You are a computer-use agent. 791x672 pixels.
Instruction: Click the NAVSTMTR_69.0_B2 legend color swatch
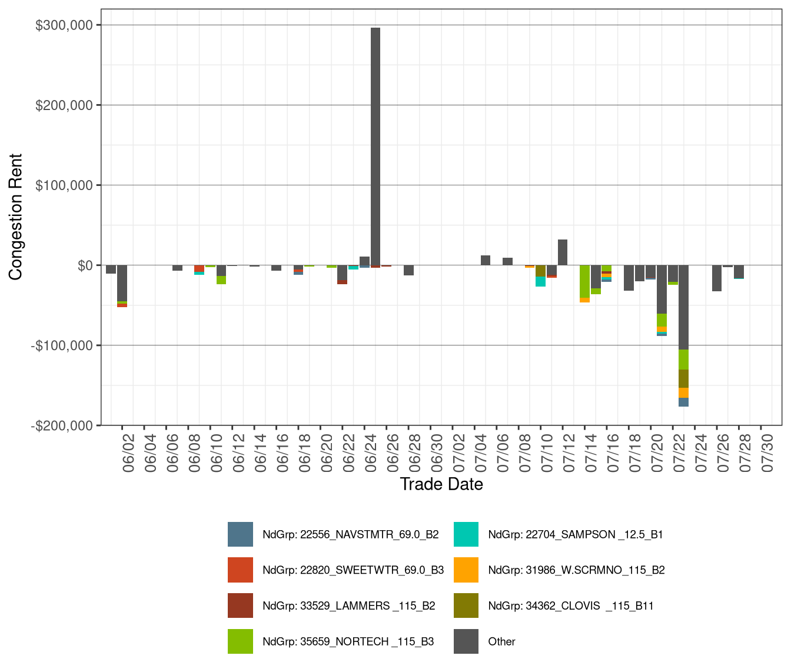[x=240, y=534]
